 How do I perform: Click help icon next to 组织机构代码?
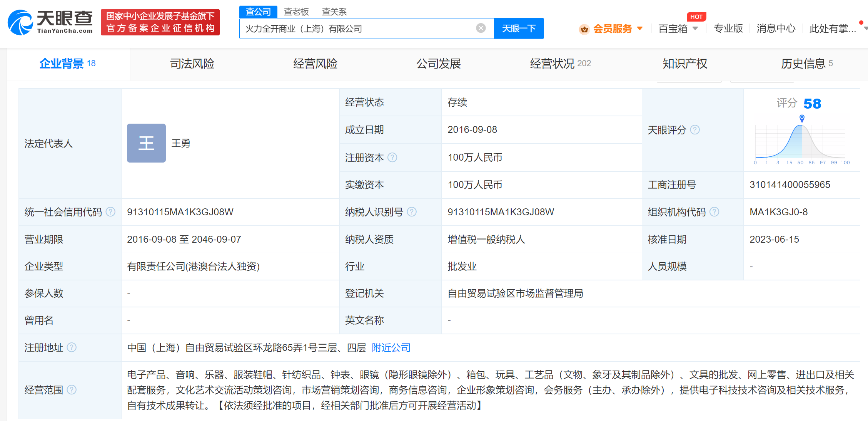pyautogui.click(x=714, y=212)
